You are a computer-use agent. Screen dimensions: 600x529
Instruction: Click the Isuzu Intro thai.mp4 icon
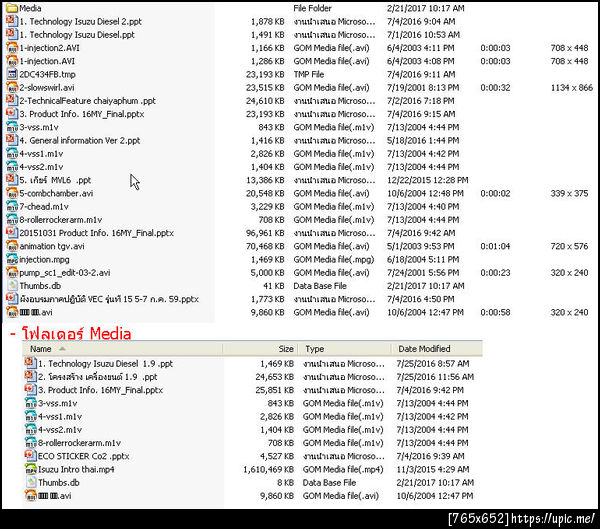tap(31, 469)
